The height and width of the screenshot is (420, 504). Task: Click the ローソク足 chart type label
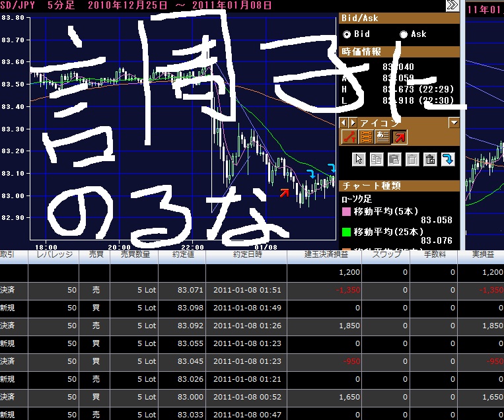pyautogui.click(x=357, y=199)
